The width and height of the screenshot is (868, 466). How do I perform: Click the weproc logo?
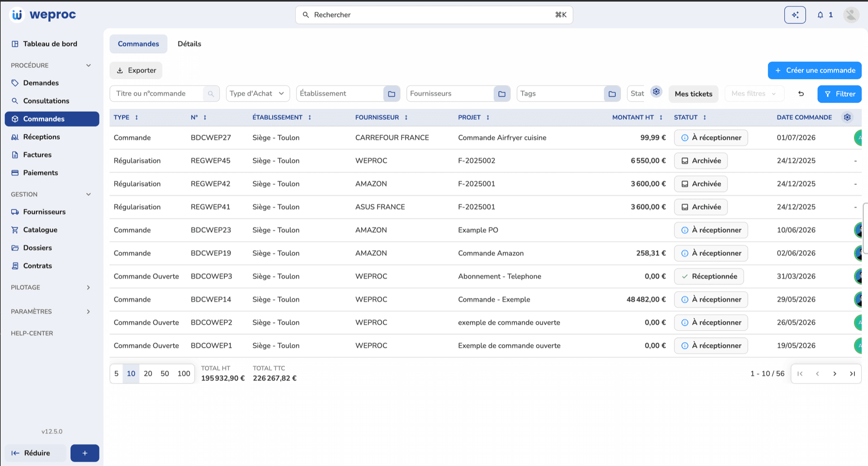coord(43,15)
